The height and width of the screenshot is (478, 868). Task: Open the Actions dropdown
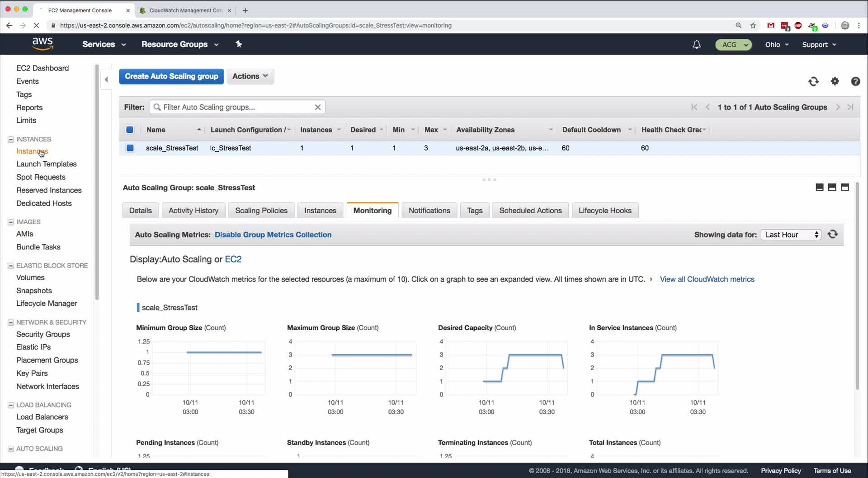250,76
